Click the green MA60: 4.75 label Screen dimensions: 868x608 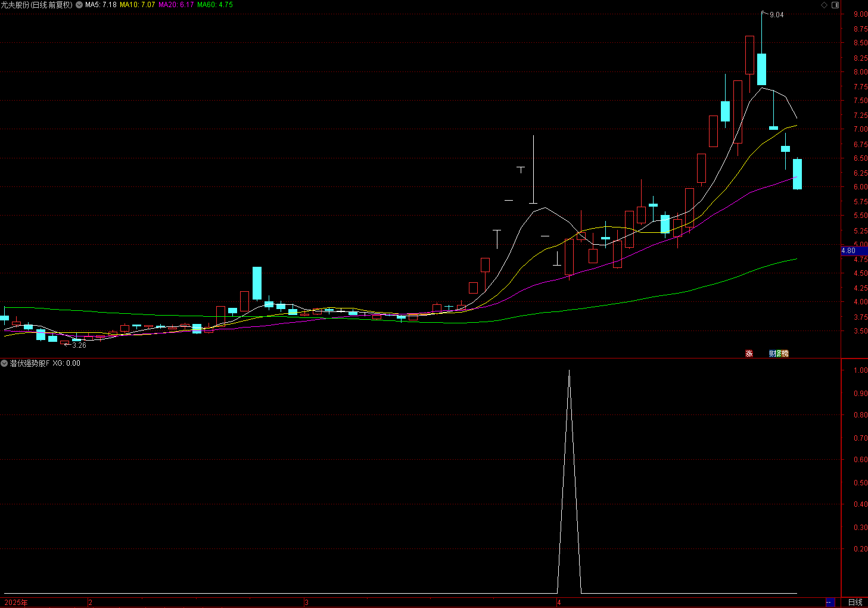(x=215, y=5)
